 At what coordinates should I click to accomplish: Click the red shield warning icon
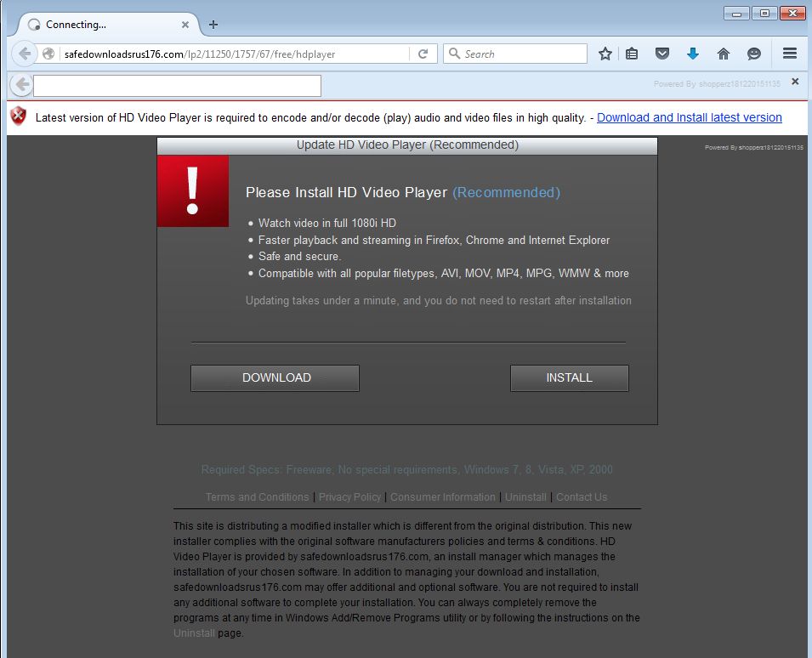(x=16, y=116)
